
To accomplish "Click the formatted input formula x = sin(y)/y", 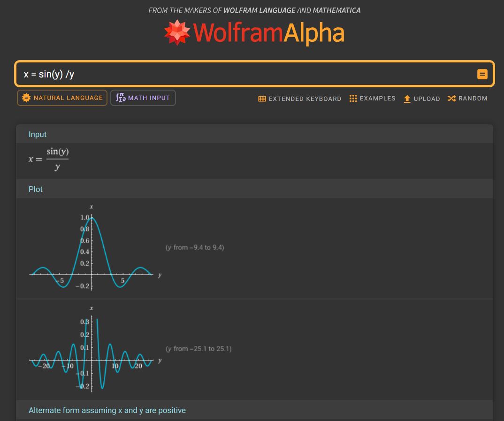I will point(48,159).
